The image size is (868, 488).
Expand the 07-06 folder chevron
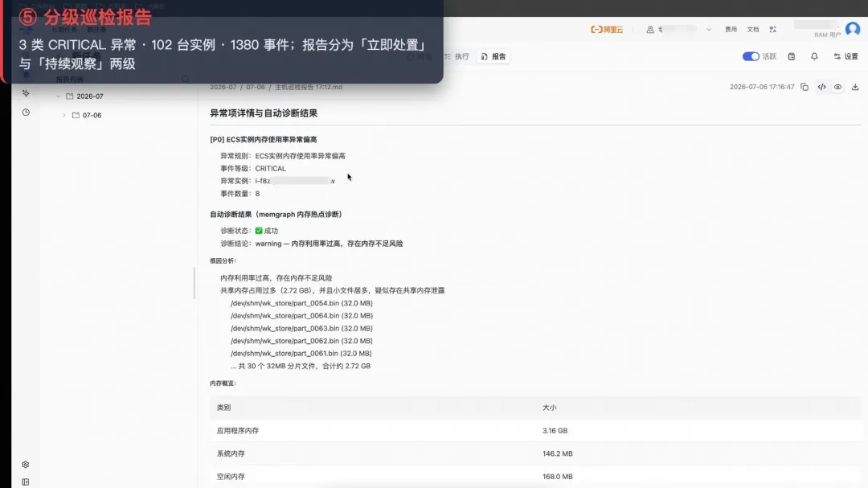tap(64, 115)
